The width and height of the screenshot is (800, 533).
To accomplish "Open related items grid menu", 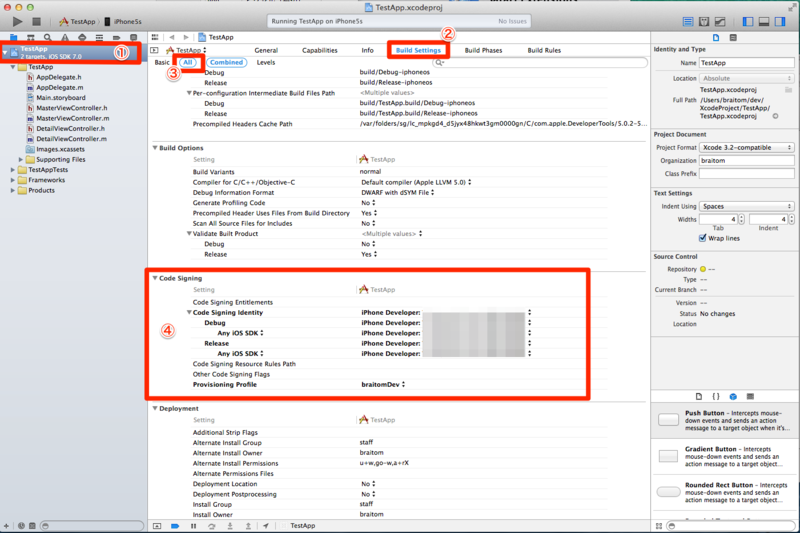I will coord(155,37).
